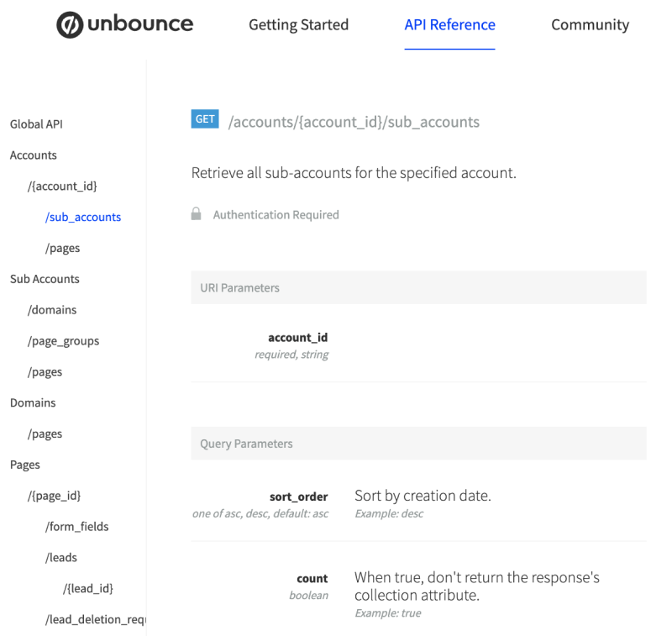Click the GET method badge

[x=205, y=118]
